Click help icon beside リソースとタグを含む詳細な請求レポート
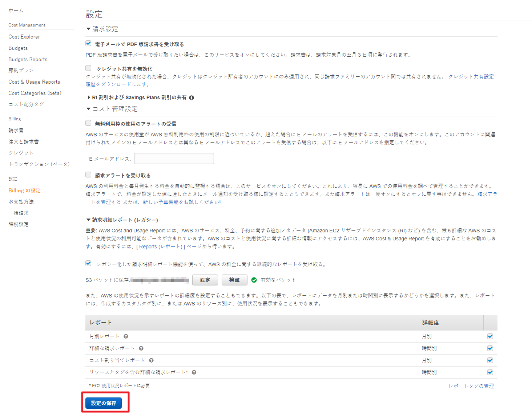The image size is (532, 416). click(x=194, y=372)
